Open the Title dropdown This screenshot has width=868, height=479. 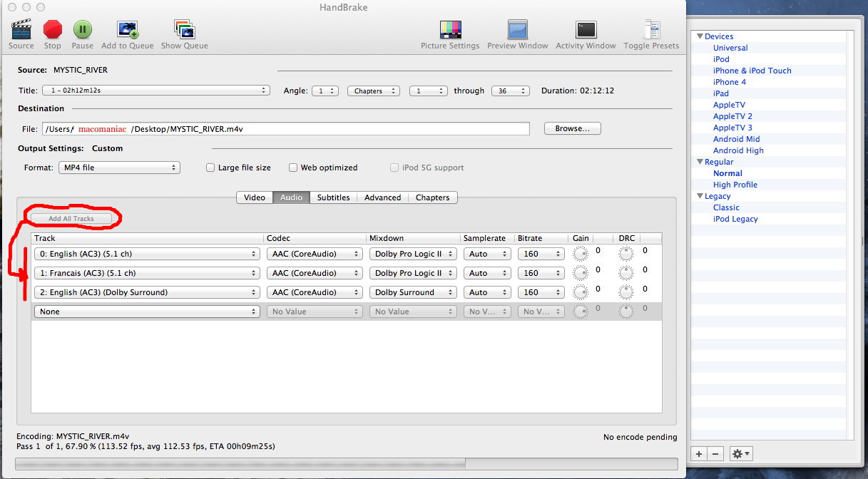(155, 91)
